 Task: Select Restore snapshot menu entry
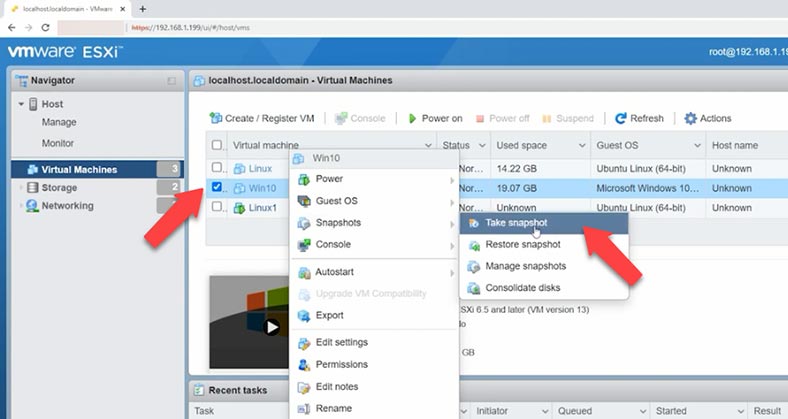pyautogui.click(x=544, y=245)
